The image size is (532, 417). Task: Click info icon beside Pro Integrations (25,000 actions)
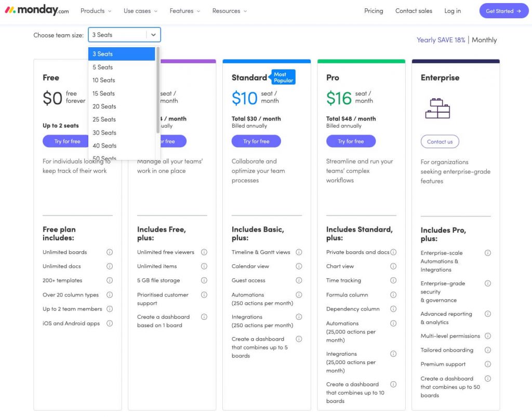pos(393,354)
